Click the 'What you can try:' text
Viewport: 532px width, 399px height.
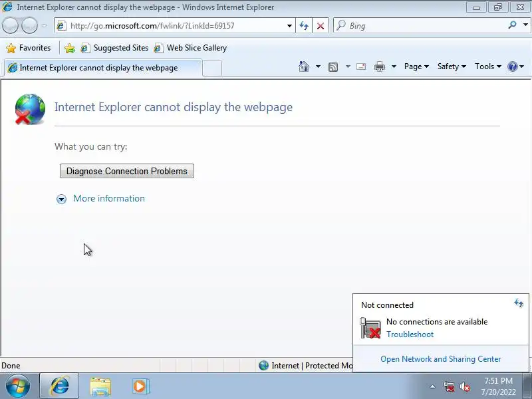coord(91,146)
